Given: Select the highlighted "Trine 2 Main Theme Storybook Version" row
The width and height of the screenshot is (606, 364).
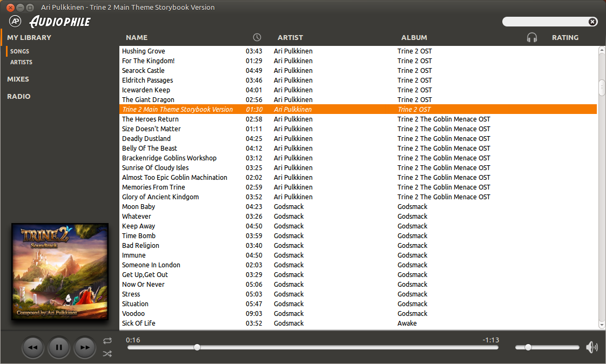Looking at the screenshot, I should click(x=358, y=109).
